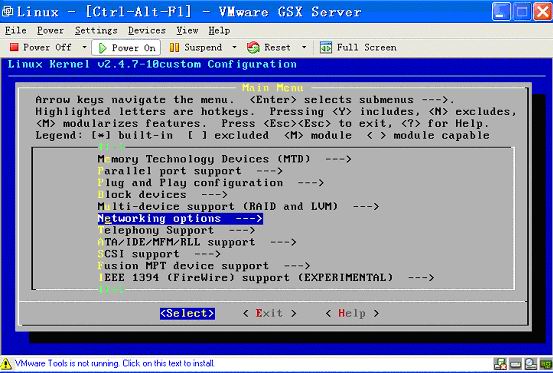Select ATA/IDE/MFM/RLL support entry

(x=197, y=242)
